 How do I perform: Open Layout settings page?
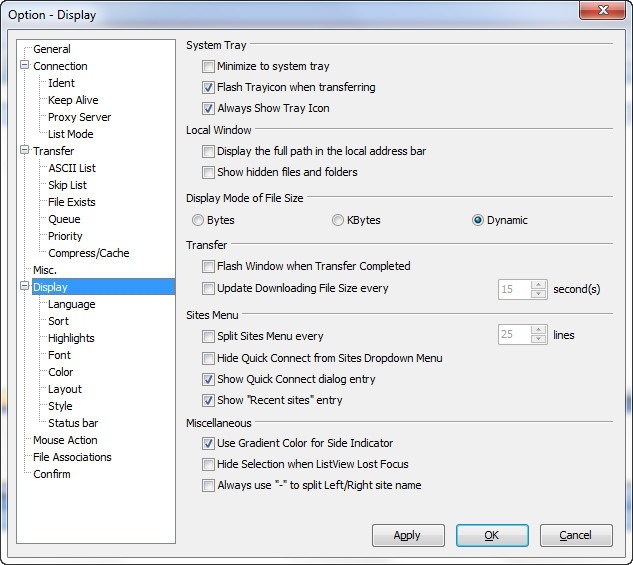pyautogui.click(x=65, y=389)
